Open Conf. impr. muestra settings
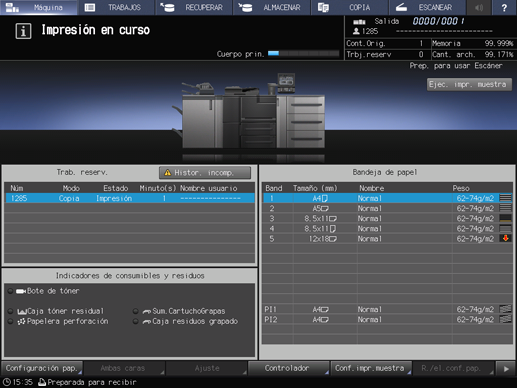Viewport: 517px width, 388px height. (371, 368)
